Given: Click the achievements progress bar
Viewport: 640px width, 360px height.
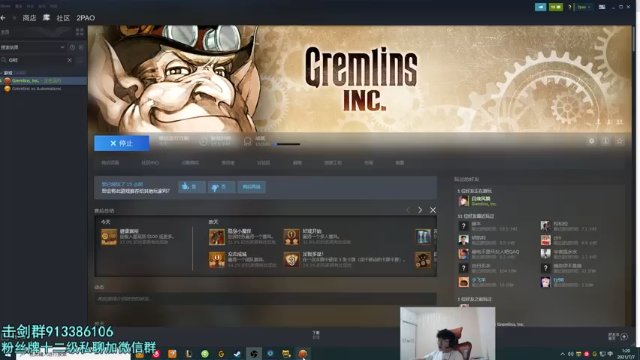Looking at the screenshot, I should click(x=287, y=144).
